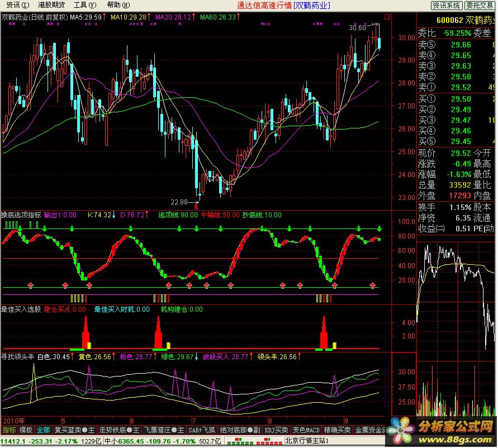Viewport: 498px width, 448px height.
Task: Click the K:74.32 value label
Action: [99, 215]
